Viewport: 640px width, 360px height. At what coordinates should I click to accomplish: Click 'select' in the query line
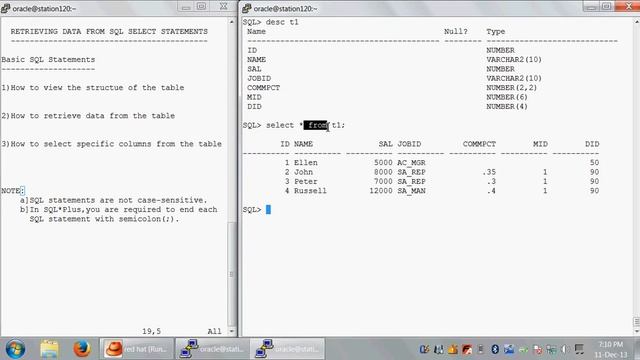coord(280,125)
